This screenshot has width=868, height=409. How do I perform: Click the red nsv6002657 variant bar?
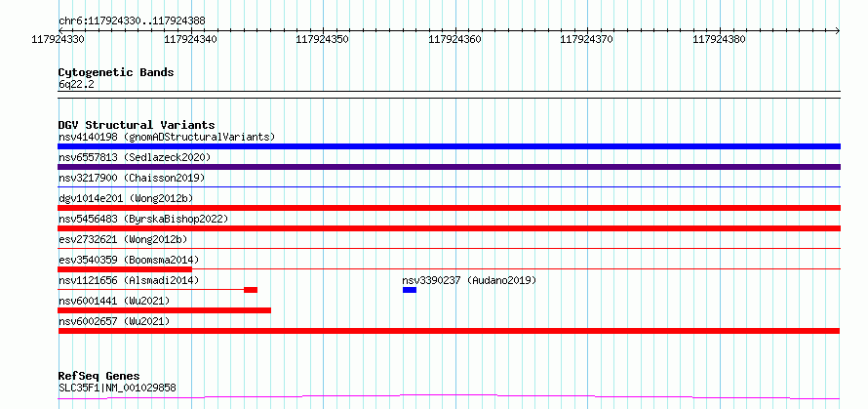point(449,331)
